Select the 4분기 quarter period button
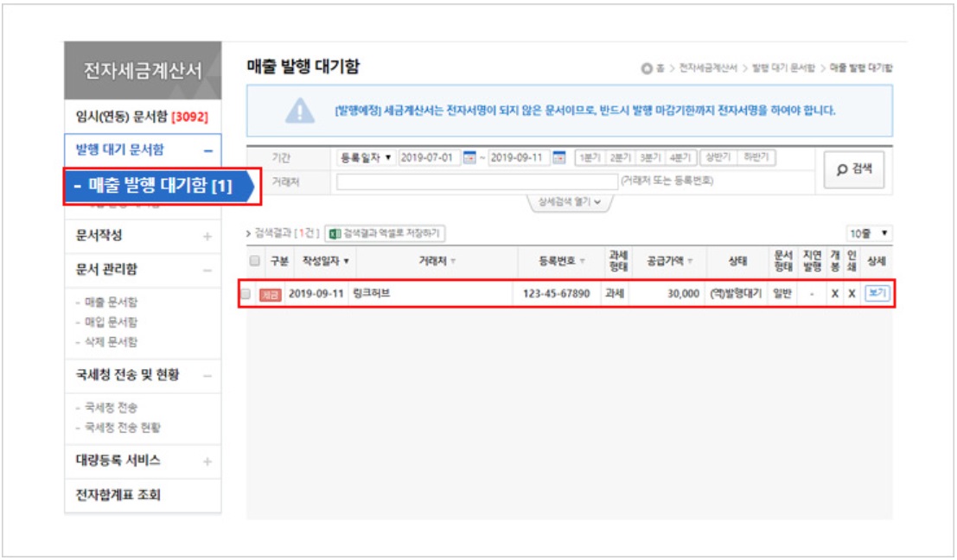957x560 pixels. pyautogui.click(x=679, y=157)
